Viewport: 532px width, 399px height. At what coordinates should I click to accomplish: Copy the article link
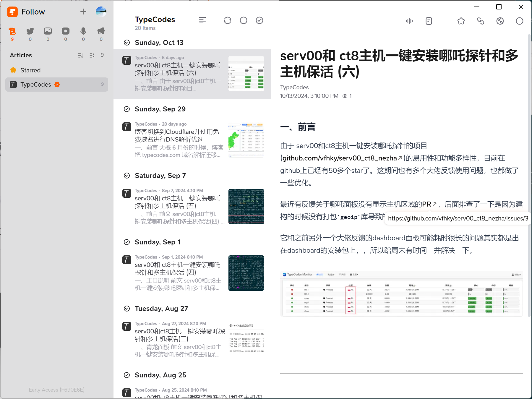pos(481,21)
